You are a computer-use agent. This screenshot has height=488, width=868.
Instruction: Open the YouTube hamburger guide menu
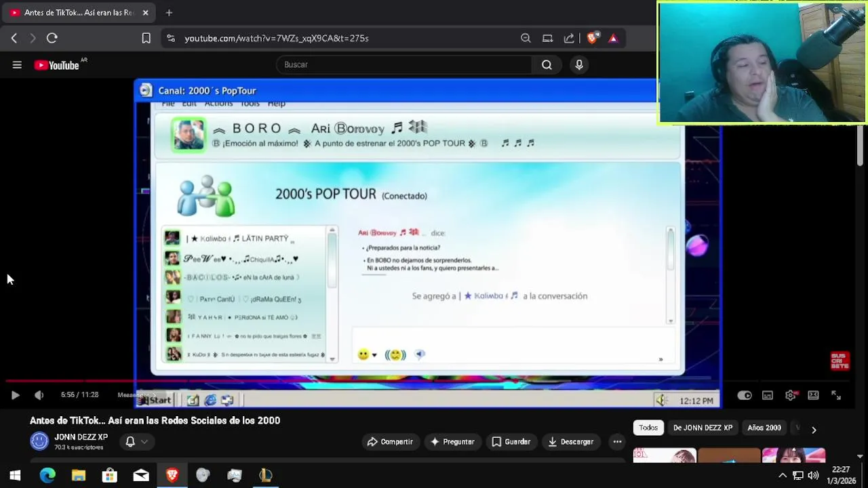tap(17, 65)
